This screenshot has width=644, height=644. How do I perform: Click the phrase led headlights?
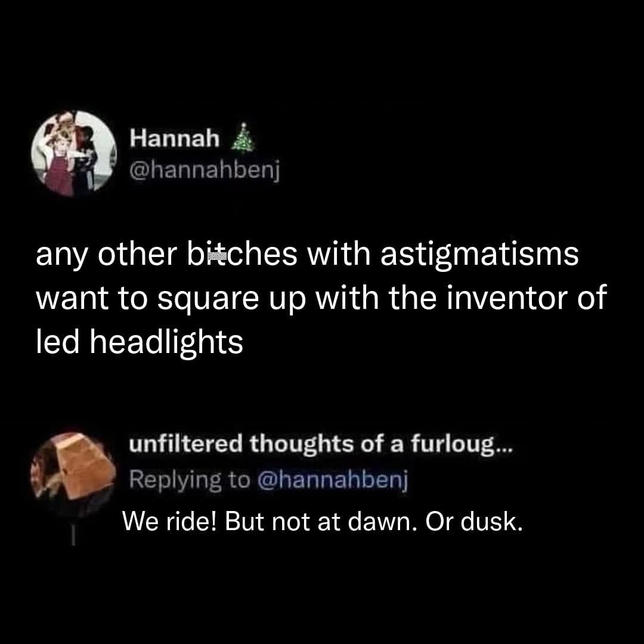[x=140, y=342]
